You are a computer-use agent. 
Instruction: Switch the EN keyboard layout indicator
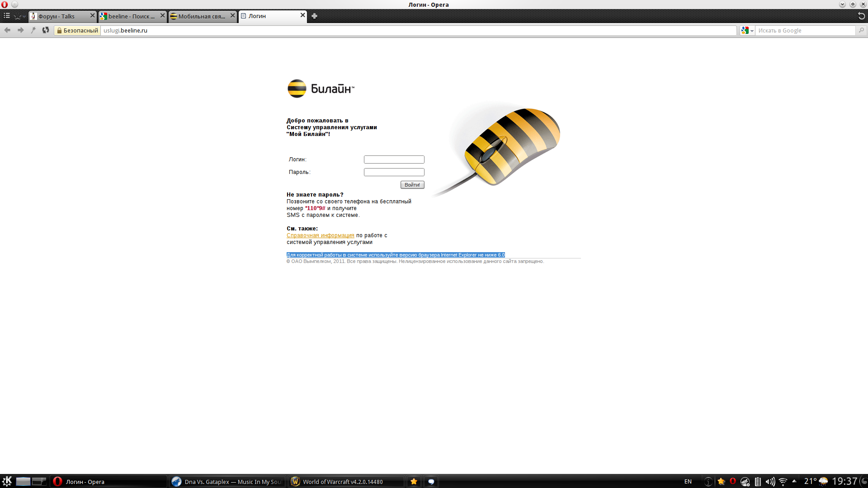(688, 482)
